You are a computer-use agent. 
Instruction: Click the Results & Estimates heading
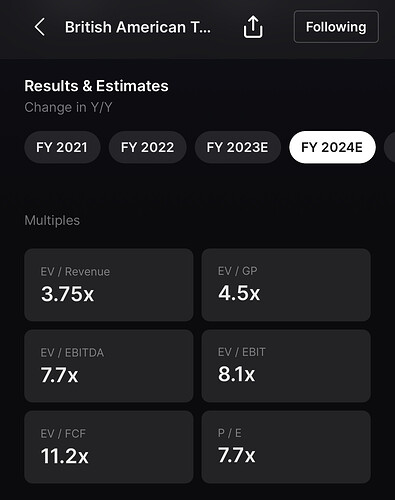(96, 86)
